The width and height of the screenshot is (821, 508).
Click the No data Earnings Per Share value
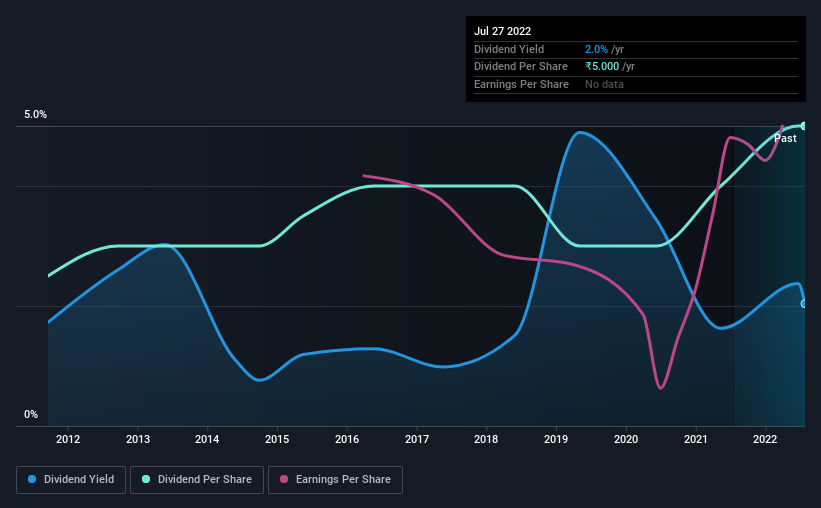click(604, 84)
